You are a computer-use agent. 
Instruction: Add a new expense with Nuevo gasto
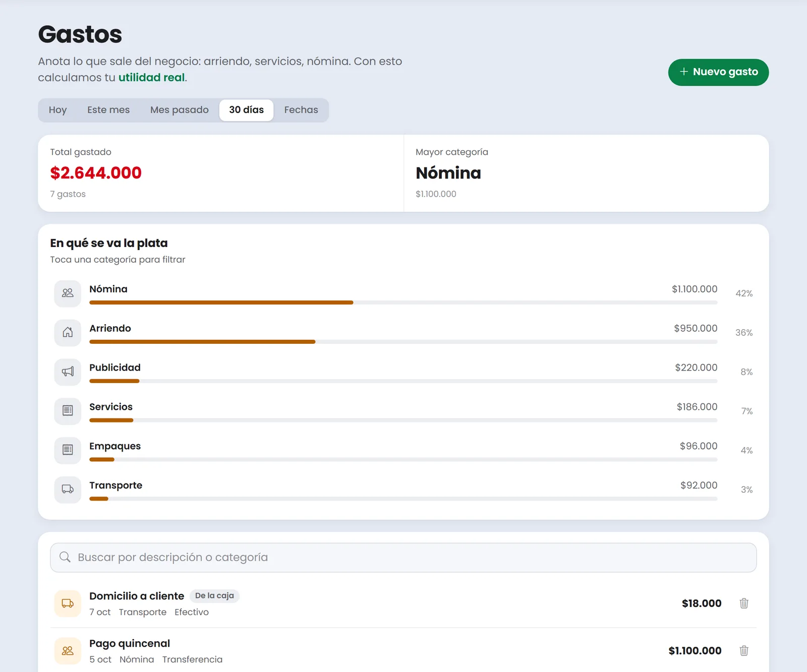[x=718, y=72]
